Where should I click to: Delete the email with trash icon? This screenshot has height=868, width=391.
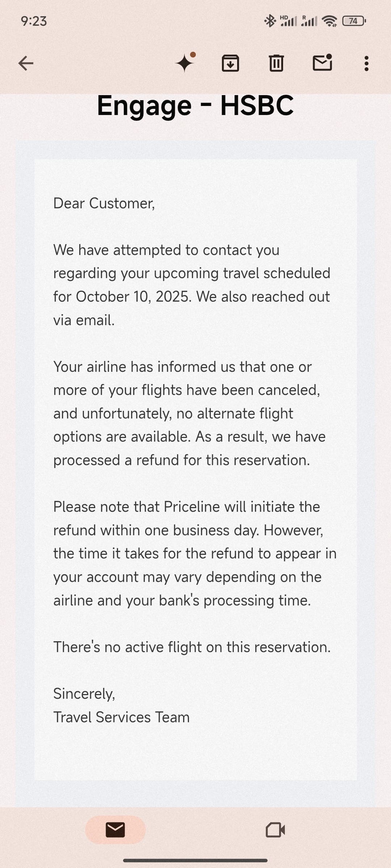(276, 63)
